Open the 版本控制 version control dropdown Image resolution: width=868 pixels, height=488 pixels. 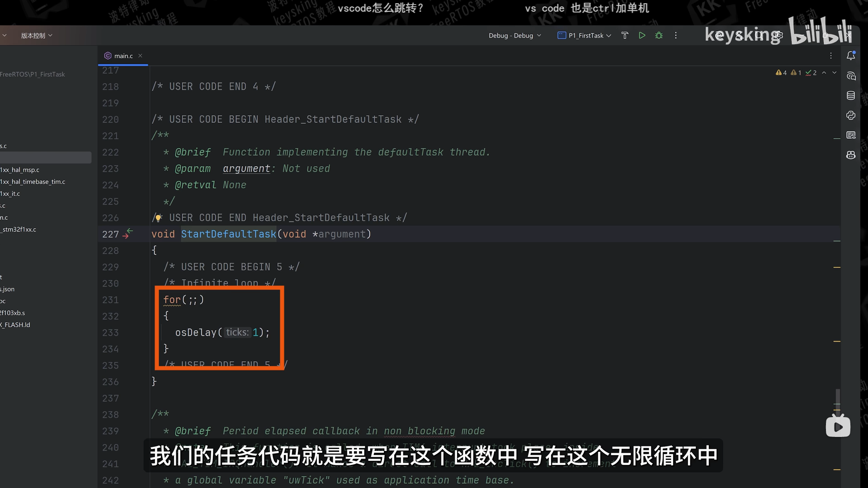coord(37,35)
